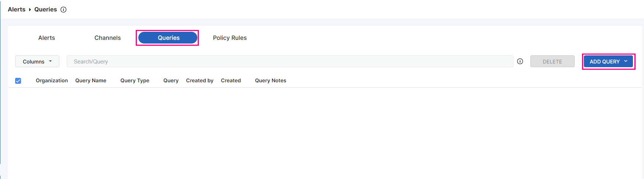The width and height of the screenshot is (644, 179).
Task: Click the info icon next to search field
Action: point(520,61)
